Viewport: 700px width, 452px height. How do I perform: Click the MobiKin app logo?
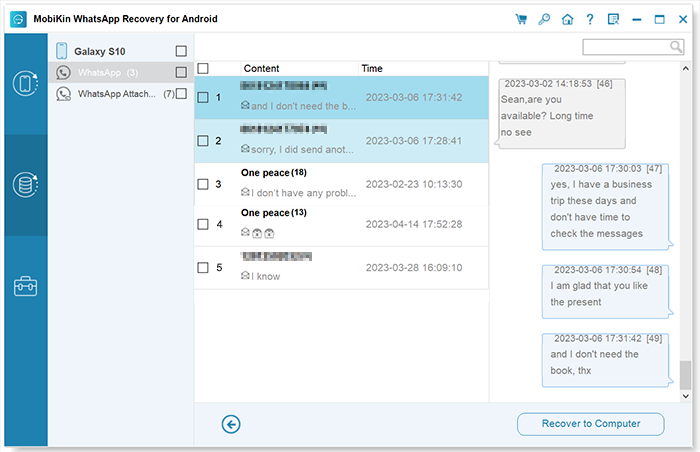coord(18,19)
